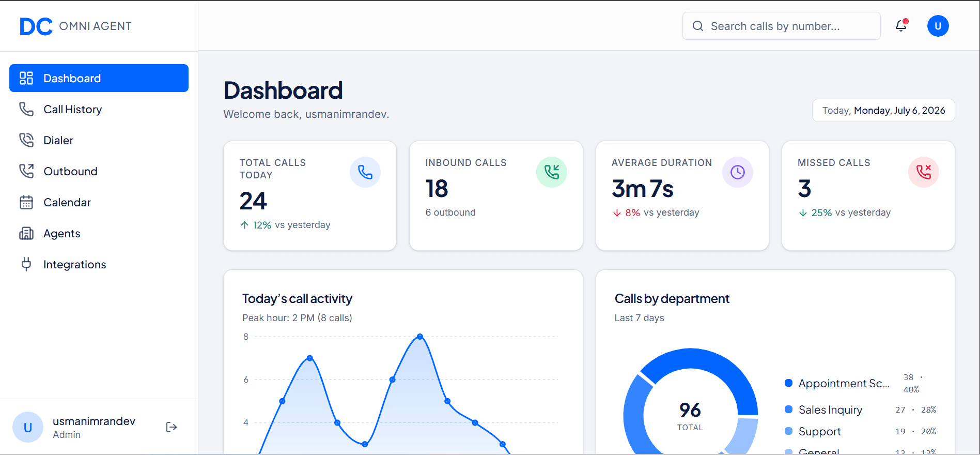Click the Dashboard grid icon in sidebar
The height and width of the screenshot is (455, 980).
click(x=26, y=78)
